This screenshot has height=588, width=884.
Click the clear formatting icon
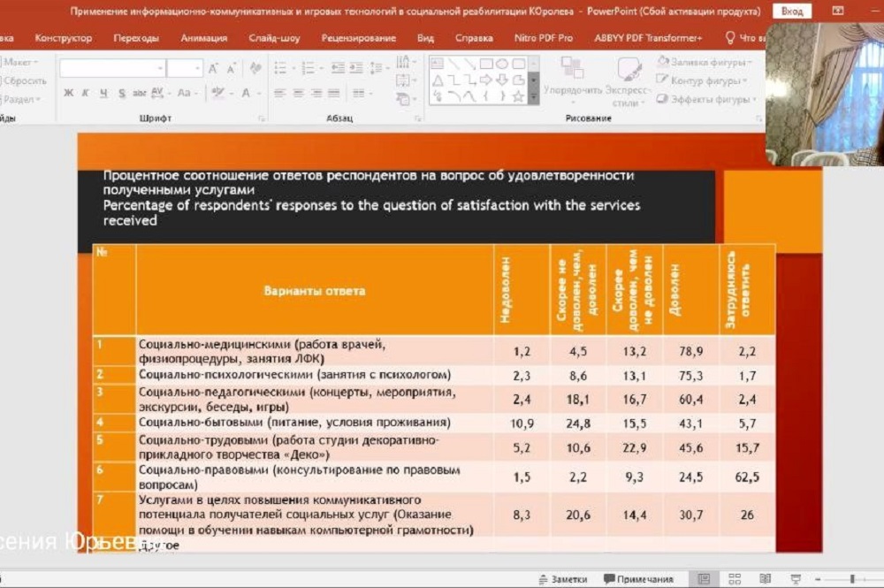coord(255,68)
